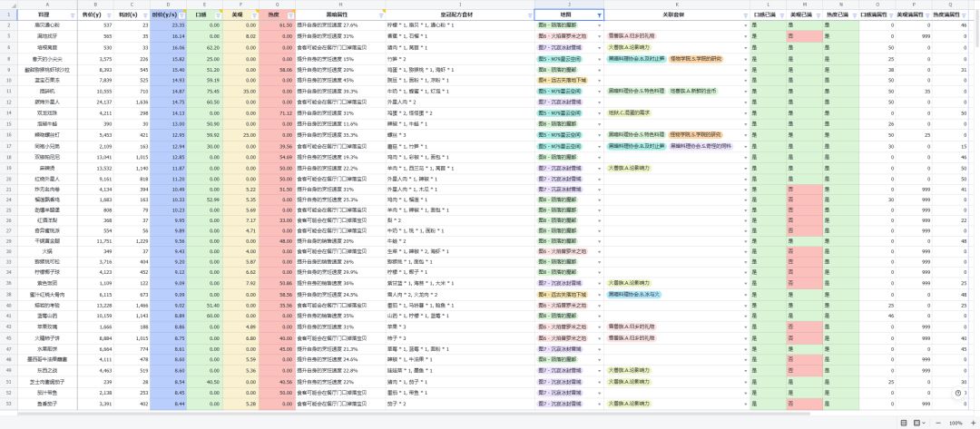Click the horizontal scrollbar at bottom

point(413,414)
